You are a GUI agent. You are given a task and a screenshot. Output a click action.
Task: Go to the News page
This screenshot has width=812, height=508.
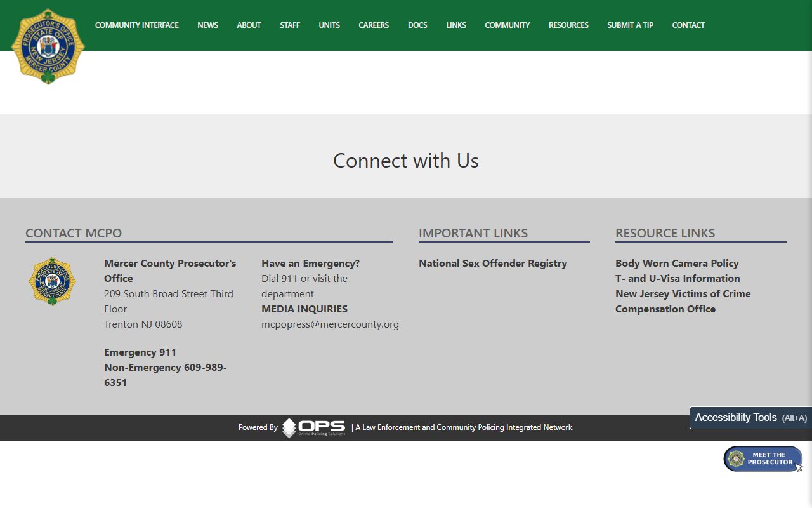coord(207,25)
